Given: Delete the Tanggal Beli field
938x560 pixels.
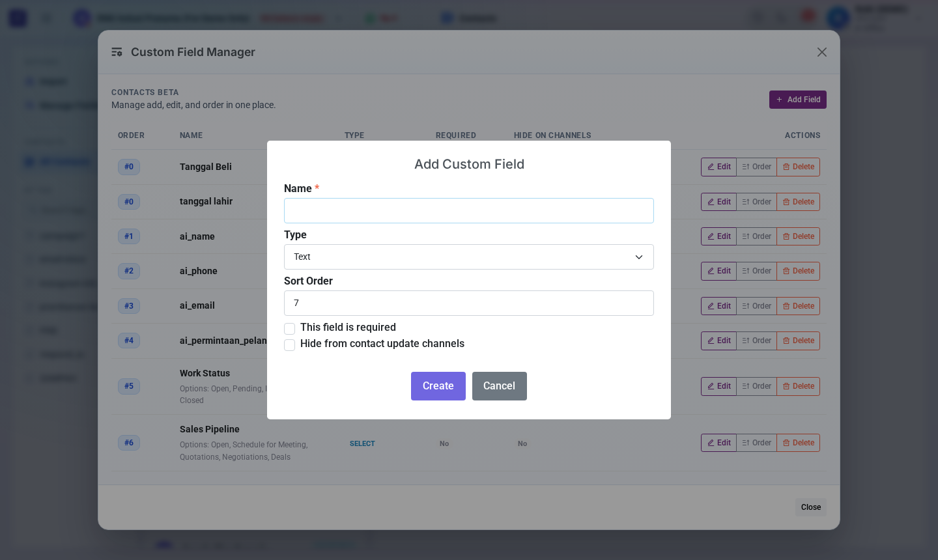Looking at the screenshot, I should (x=799, y=167).
